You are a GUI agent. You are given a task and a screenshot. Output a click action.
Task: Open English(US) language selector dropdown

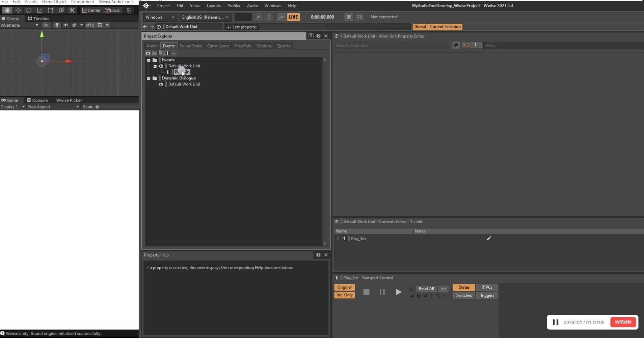point(206,17)
